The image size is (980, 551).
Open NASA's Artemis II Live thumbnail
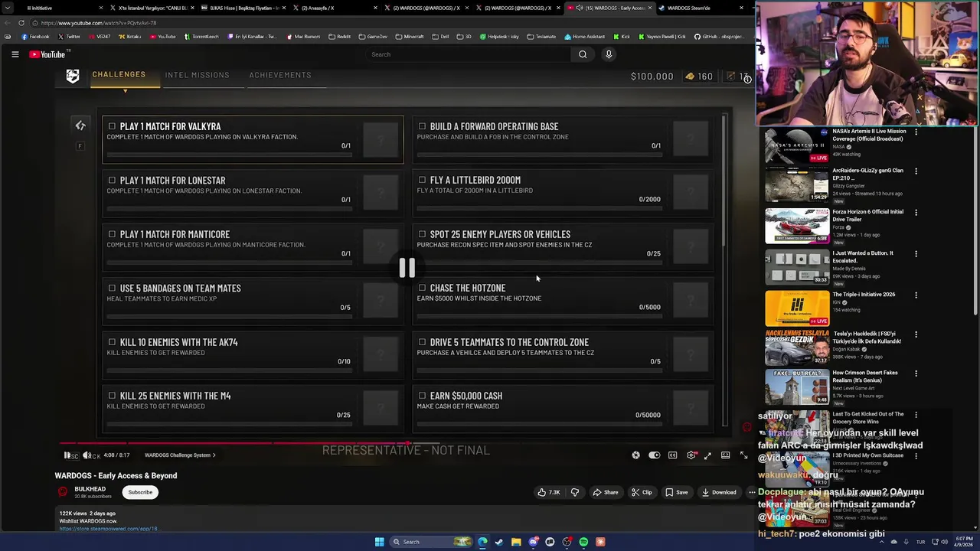pyautogui.click(x=797, y=145)
